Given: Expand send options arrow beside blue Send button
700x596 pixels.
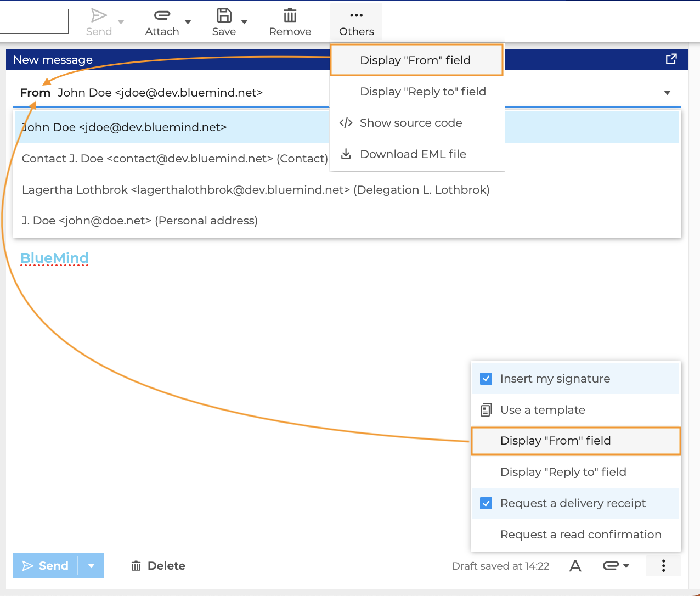Looking at the screenshot, I should tap(92, 566).
